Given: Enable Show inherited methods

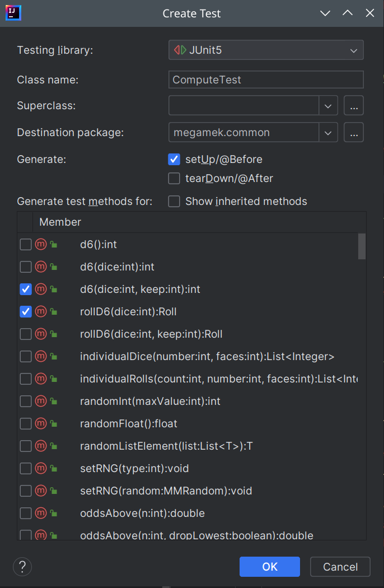Looking at the screenshot, I should (174, 200).
